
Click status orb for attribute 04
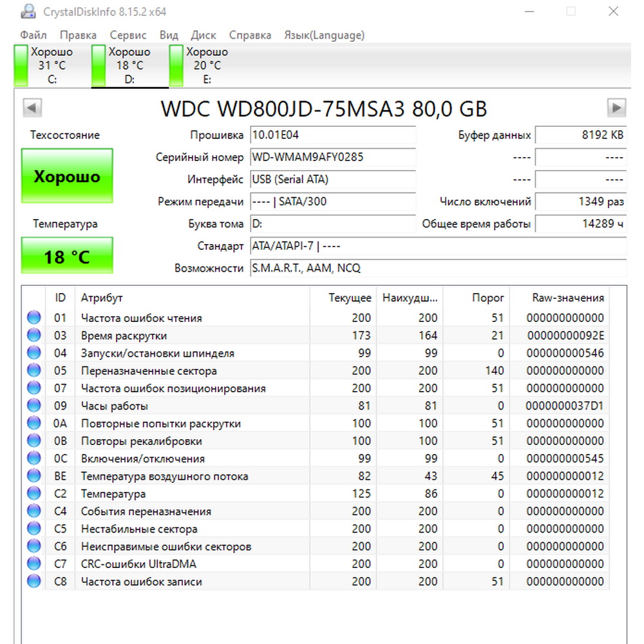[34, 352]
